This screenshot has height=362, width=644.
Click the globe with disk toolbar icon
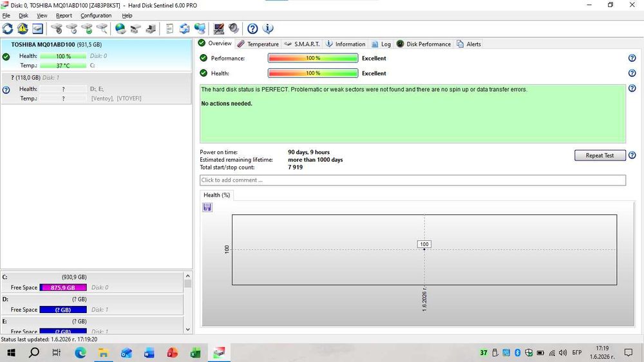(x=120, y=29)
